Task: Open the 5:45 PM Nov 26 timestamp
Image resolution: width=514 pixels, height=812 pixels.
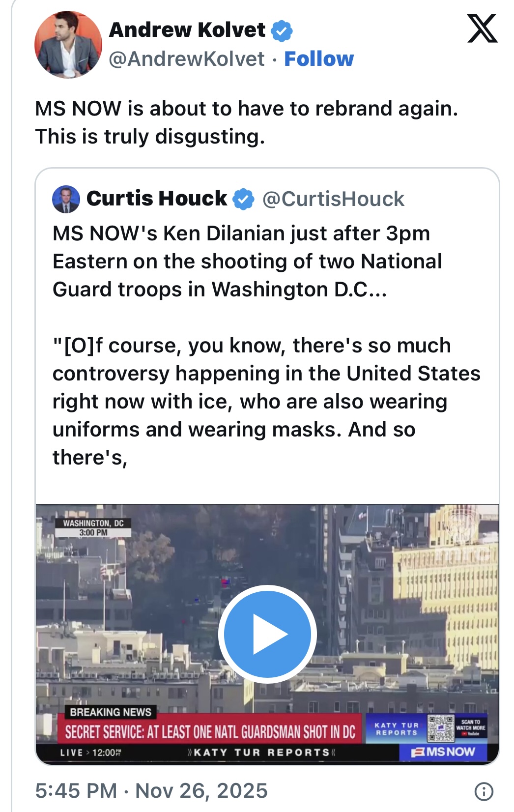Action: (151, 791)
